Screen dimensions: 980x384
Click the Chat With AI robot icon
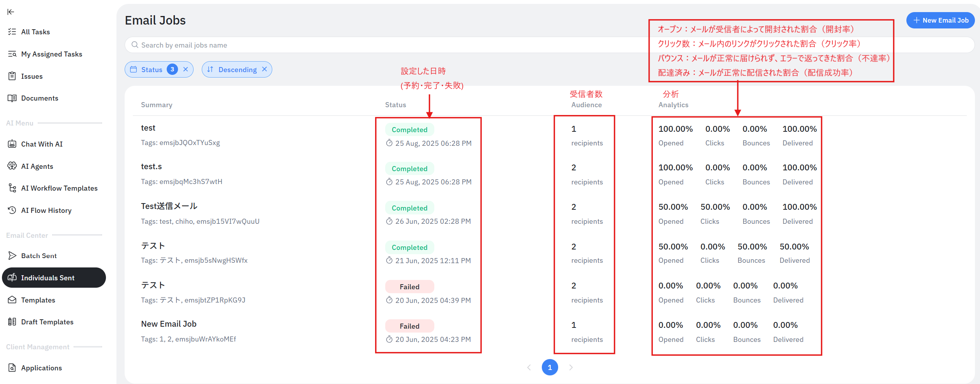coord(12,144)
